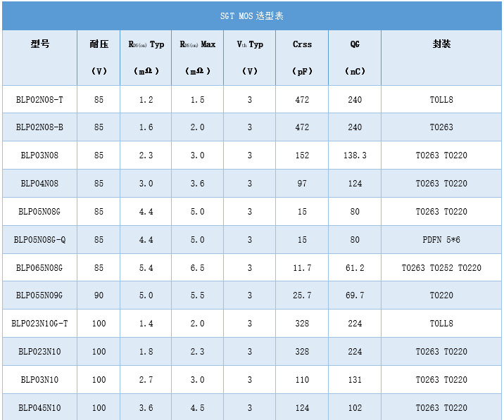Select the Crss (pF) column header

302,57
